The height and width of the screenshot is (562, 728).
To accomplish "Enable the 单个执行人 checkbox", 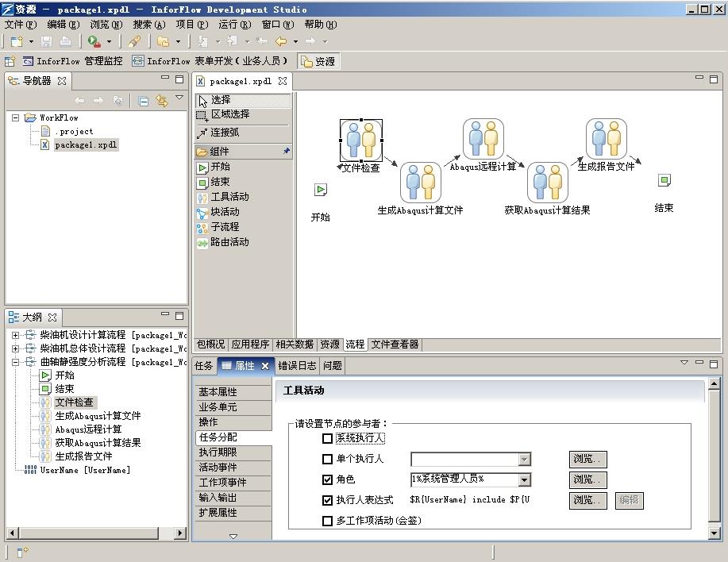I will [x=327, y=459].
